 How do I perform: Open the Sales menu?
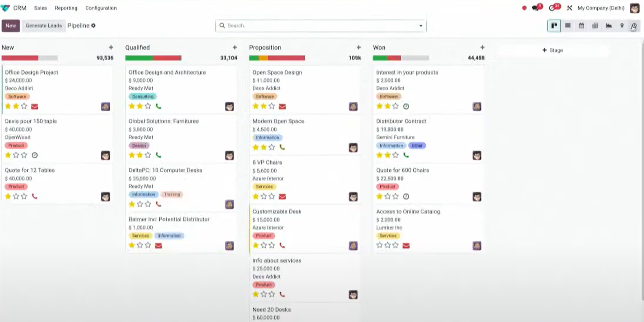pyautogui.click(x=40, y=8)
